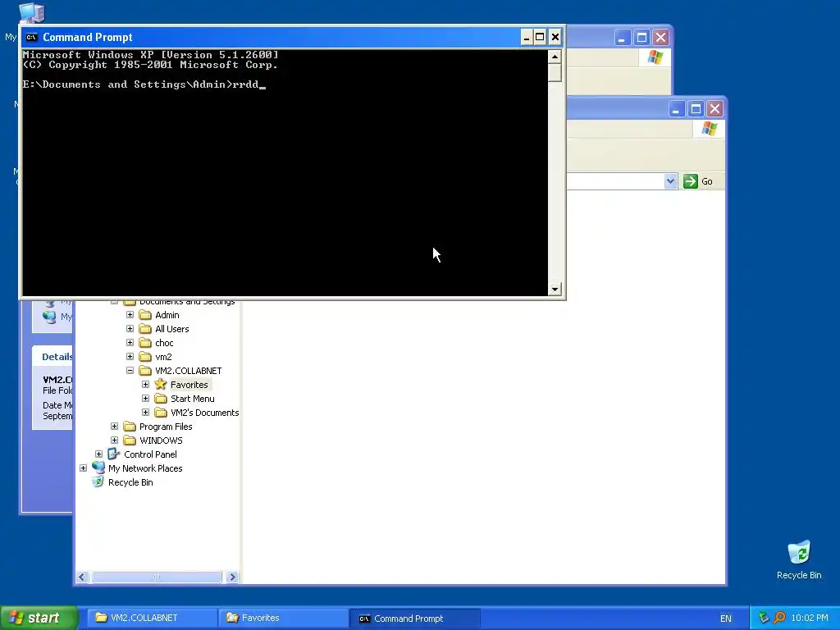This screenshot has width=840, height=630.
Task: Open Control Panel icon in tree
Action: (x=113, y=454)
